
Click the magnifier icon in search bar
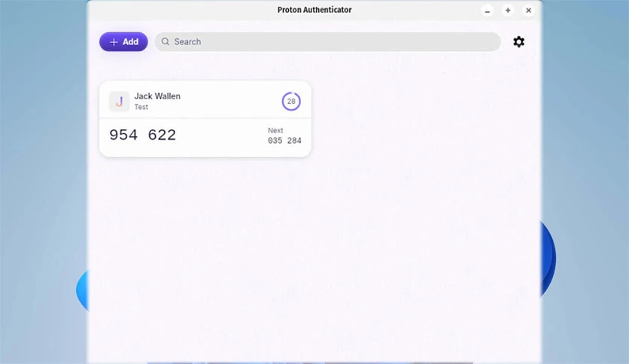(x=166, y=41)
